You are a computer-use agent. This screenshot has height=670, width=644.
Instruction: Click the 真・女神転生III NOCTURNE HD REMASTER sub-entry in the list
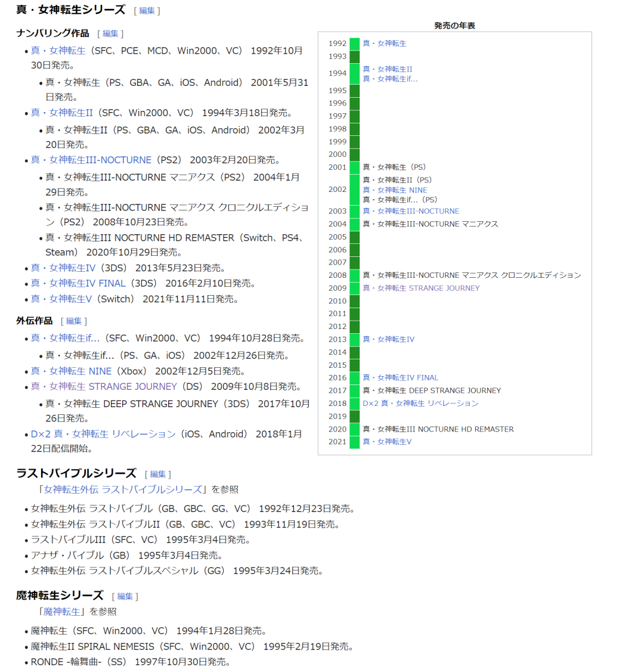[x=174, y=245]
